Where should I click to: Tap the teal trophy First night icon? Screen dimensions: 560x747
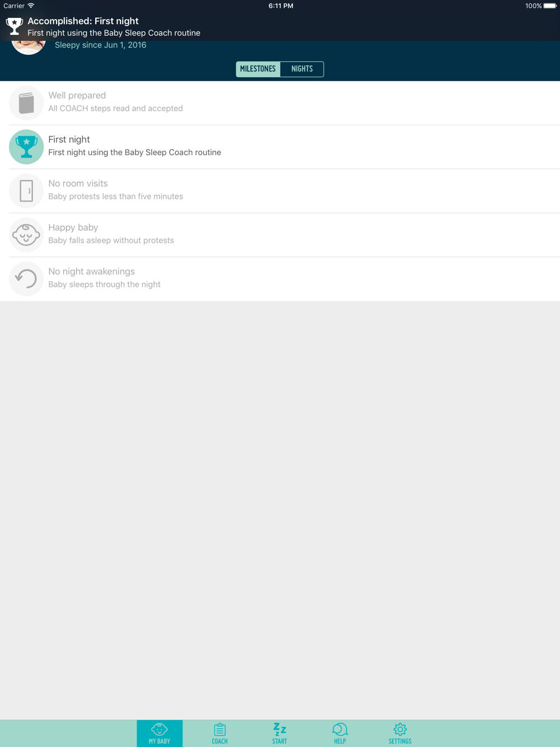tap(26, 147)
